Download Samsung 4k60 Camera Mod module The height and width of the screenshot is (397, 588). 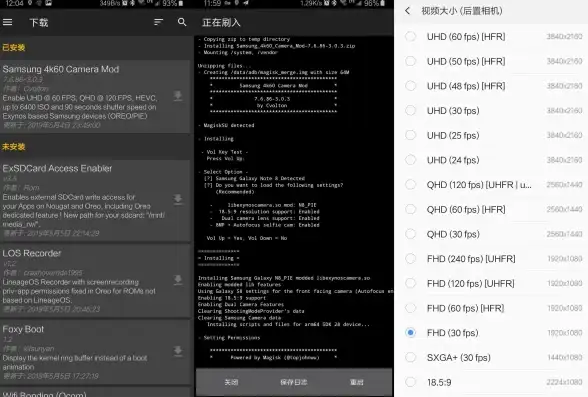pyautogui.click(x=178, y=96)
